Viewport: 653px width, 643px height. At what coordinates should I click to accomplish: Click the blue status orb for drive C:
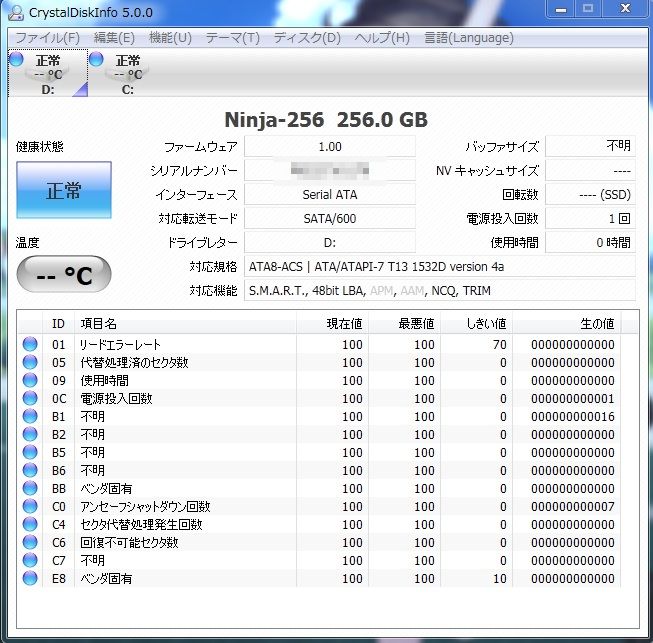96,59
